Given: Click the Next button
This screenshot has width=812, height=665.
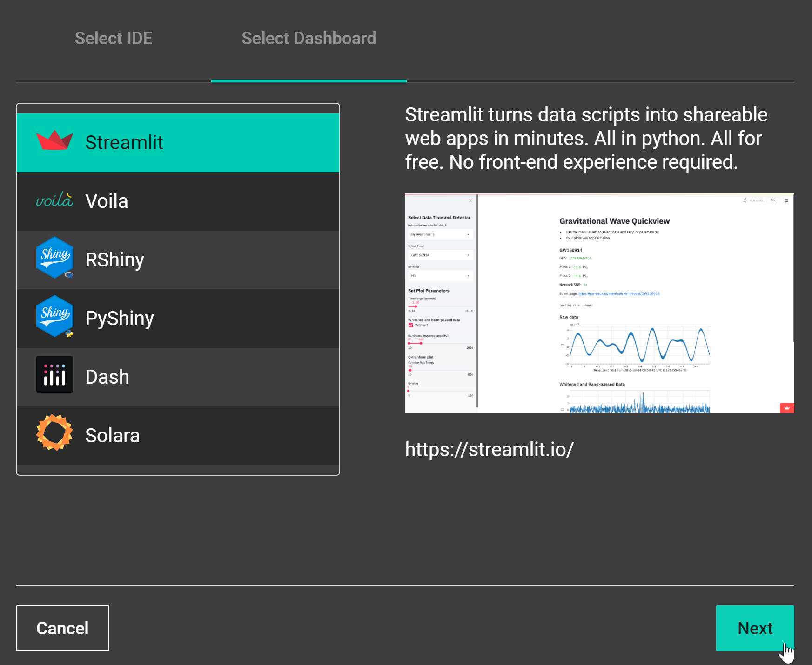Looking at the screenshot, I should pyautogui.click(x=755, y=628).
